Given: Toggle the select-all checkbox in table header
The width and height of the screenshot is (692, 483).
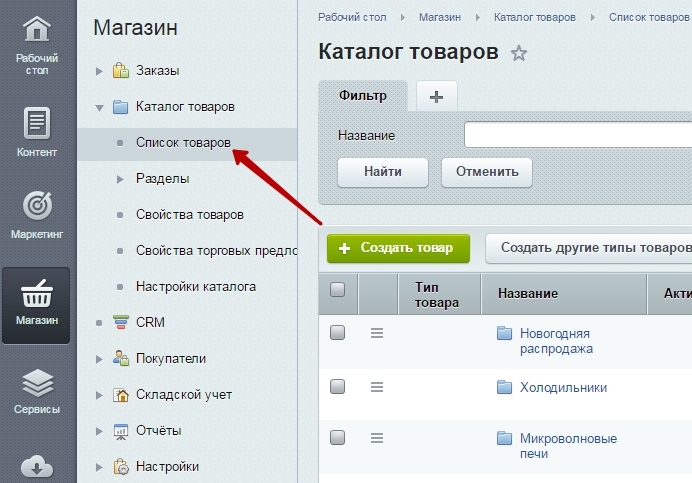Looking at the screenshot, I should [x=338, y=290].
